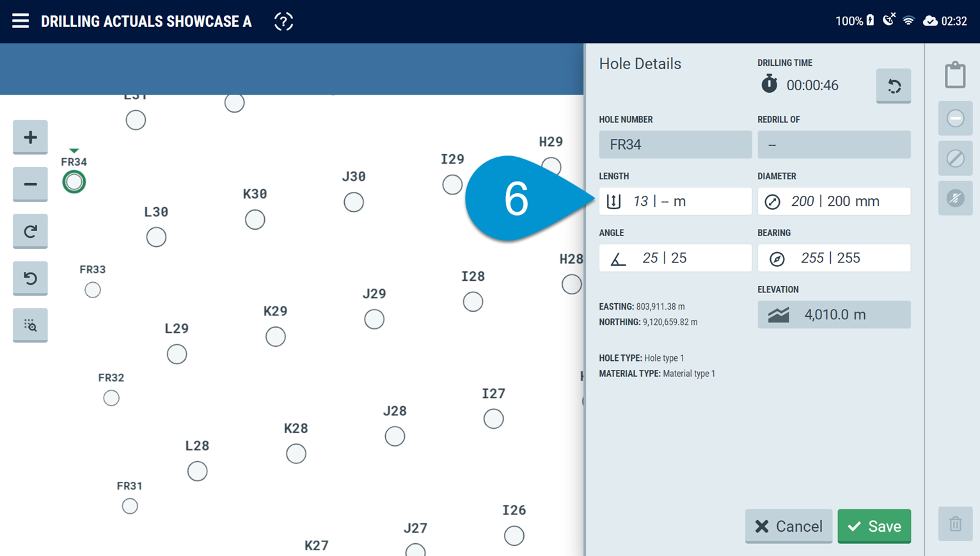Open the map search tool at bottom left
The width and height of the screenshot is (980, 556).
(30, 325)
